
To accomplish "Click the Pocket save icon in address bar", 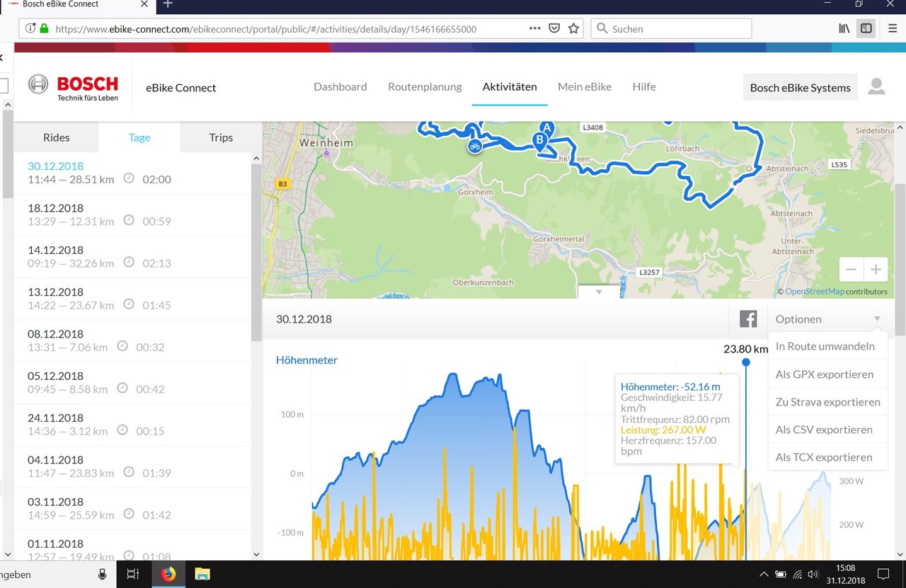I will click(555, 28).
